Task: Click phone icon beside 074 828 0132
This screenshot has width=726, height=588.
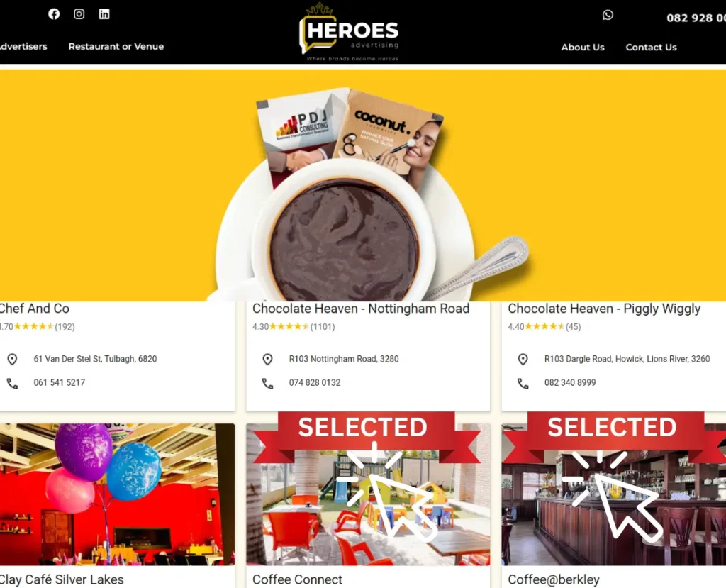Action: tap(267, 383)
